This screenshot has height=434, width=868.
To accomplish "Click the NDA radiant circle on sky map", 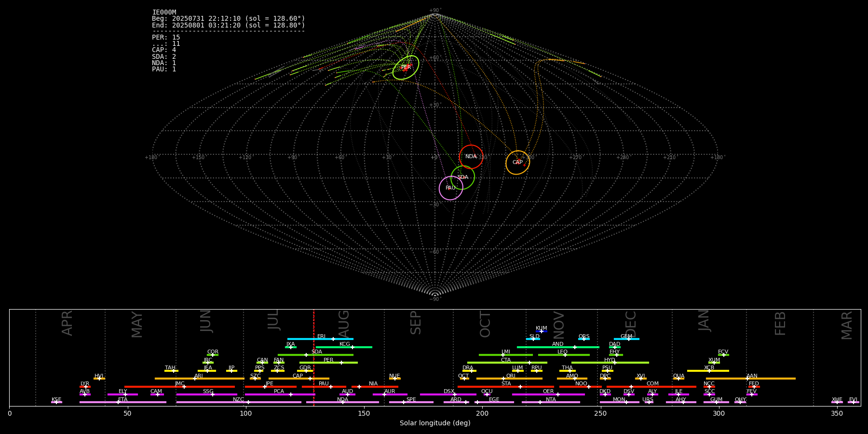I will (471, 157).
